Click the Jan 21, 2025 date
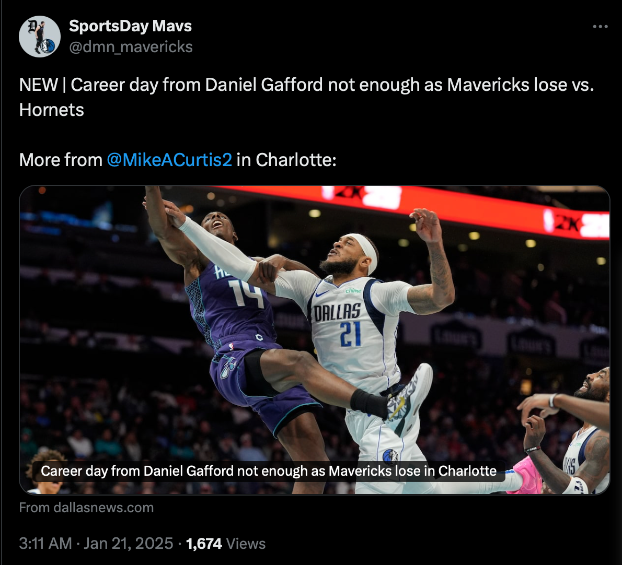Viewport: 622px width, 565px height. click(128, 543)
